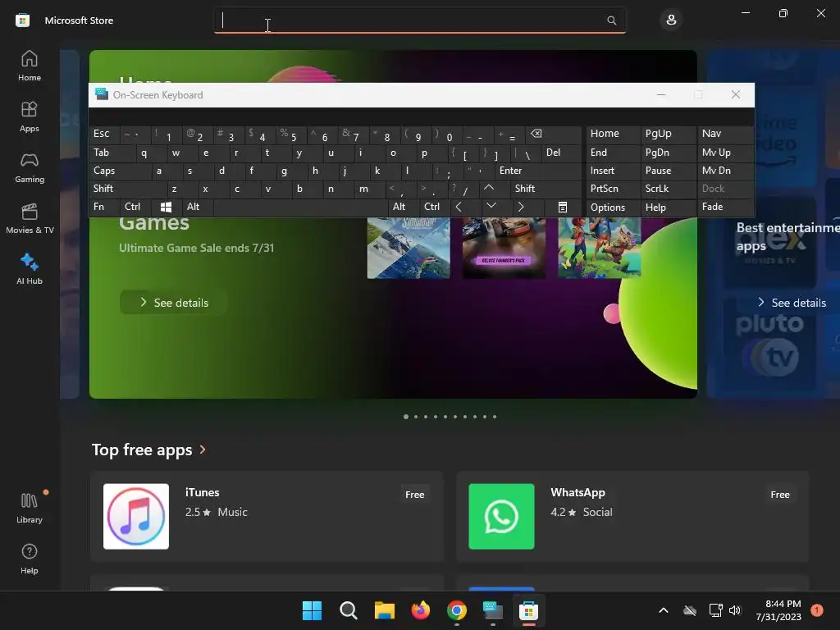Toggle left Ctrl key on keyboard
This screenshot has width=840, height=630.
click(135, 207)
